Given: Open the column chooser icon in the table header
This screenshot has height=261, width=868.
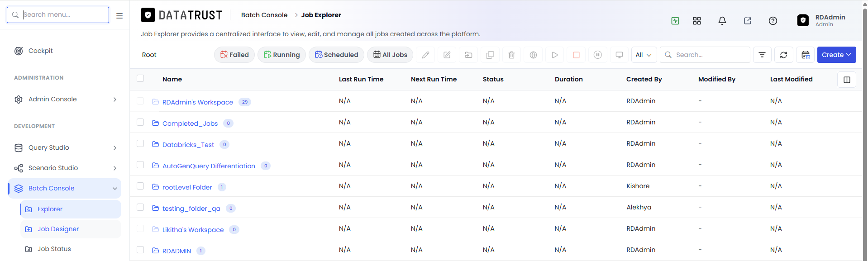Looking at the screenshot, I should tap(847, 80).
